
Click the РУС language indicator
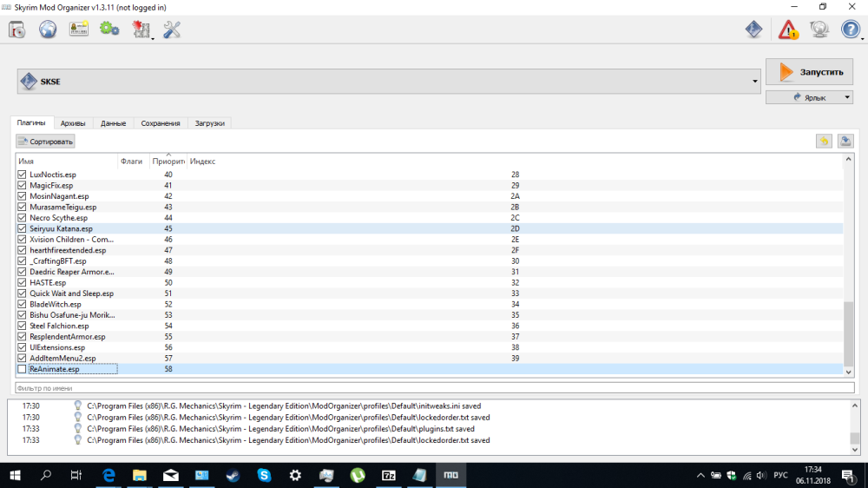(x=780, y=475)
